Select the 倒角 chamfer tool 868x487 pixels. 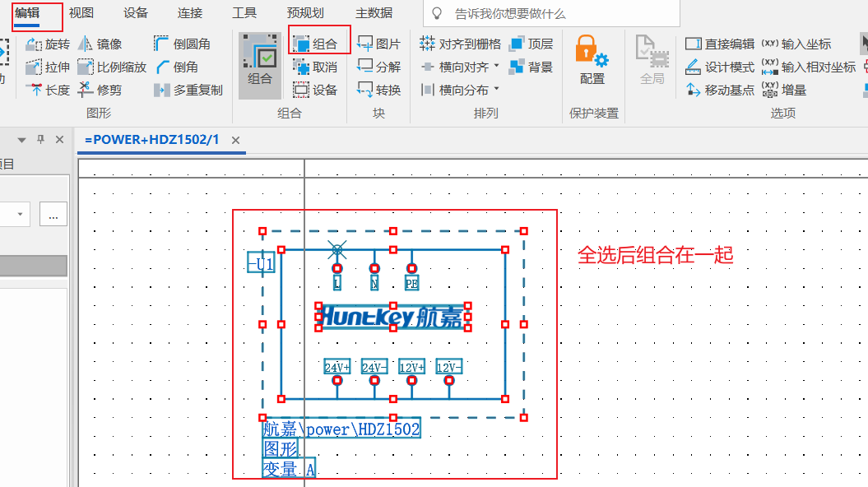point(177,67)
